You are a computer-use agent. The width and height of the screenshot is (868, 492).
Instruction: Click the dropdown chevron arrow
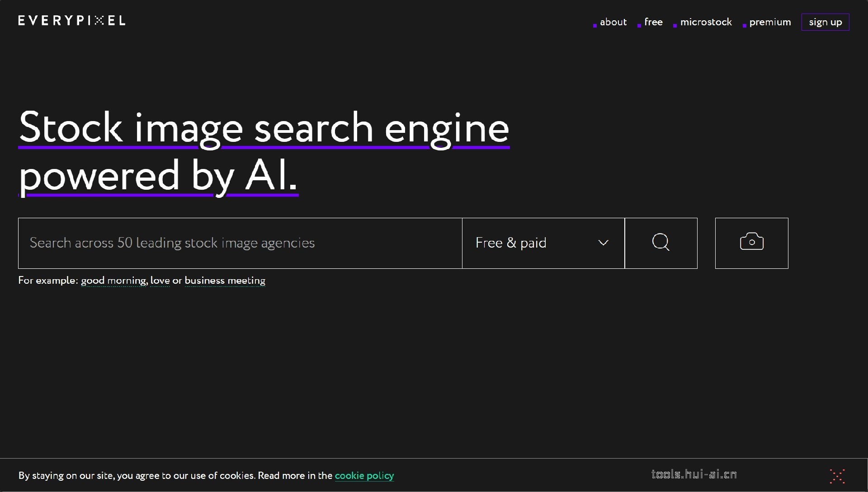(x=603, y=243)
